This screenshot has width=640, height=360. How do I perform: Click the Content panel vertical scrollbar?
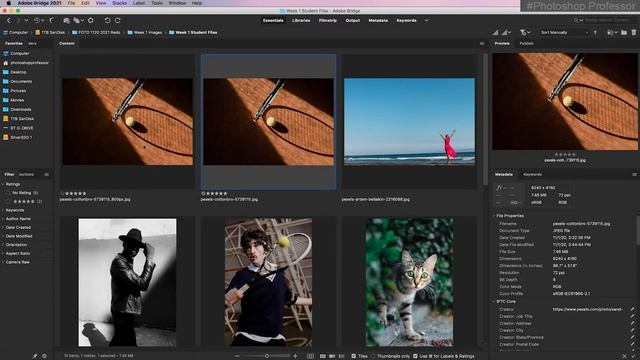pos(485,118)
